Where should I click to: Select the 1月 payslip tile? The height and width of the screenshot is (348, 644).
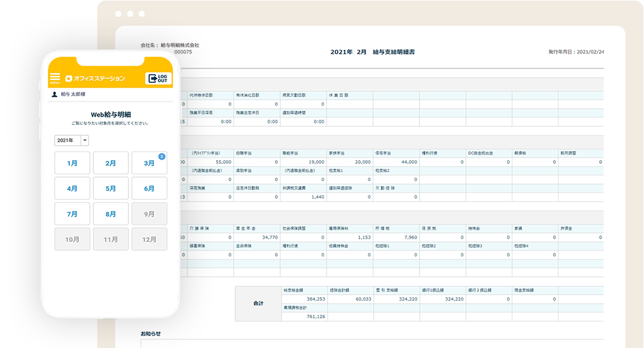[x=72, y=163]
